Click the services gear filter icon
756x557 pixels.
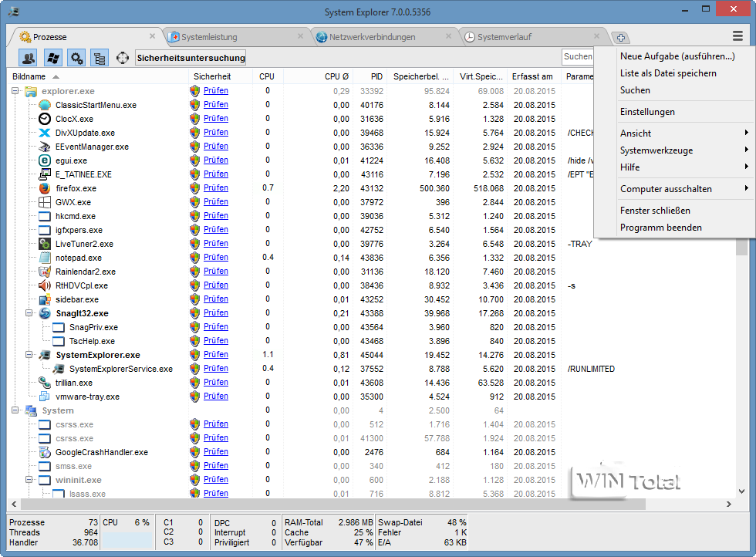[x=76, y=58]
